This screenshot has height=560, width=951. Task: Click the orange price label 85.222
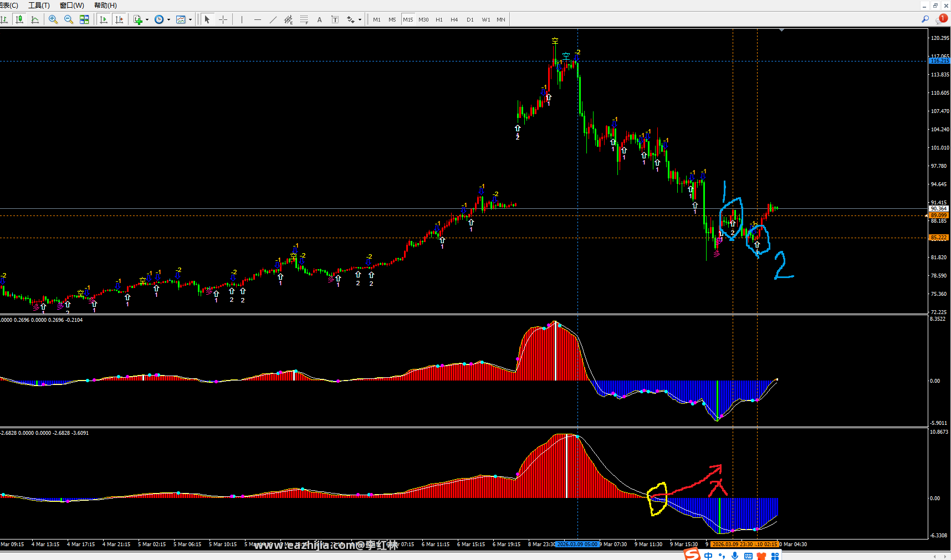click(938, 238)
